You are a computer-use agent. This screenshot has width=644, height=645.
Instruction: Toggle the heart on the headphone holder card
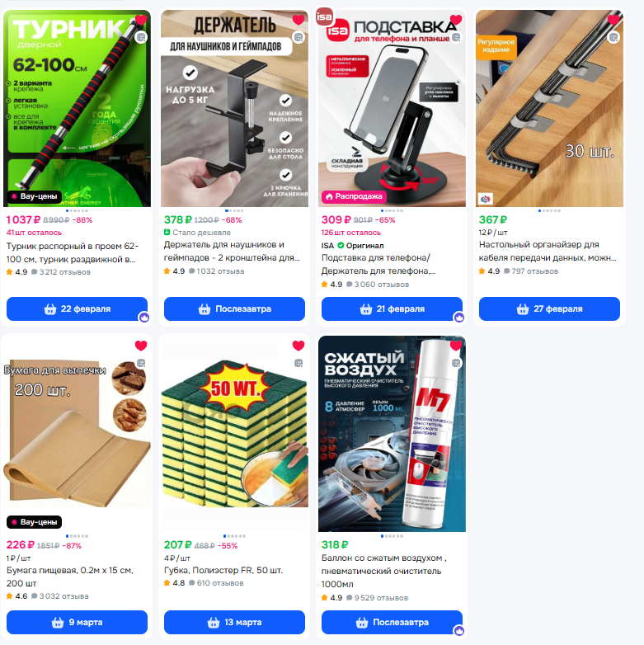tap(298, 20)
